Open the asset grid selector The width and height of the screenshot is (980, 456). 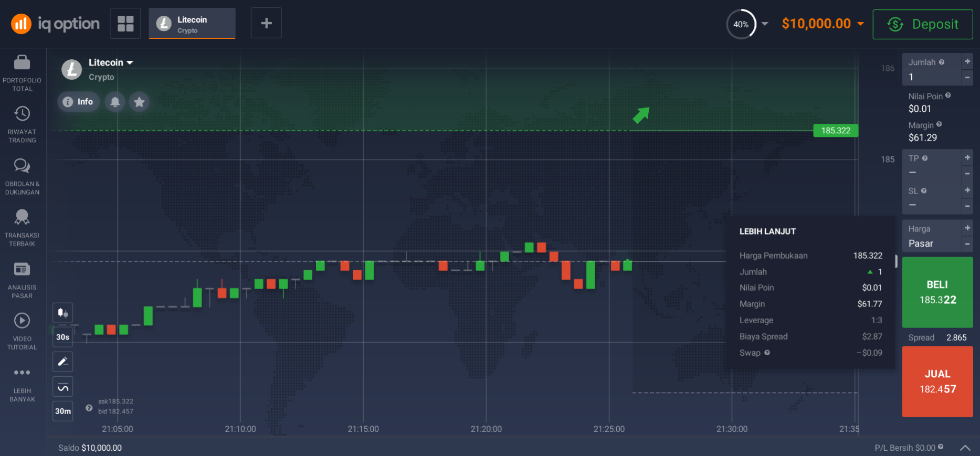click(125, 23)
